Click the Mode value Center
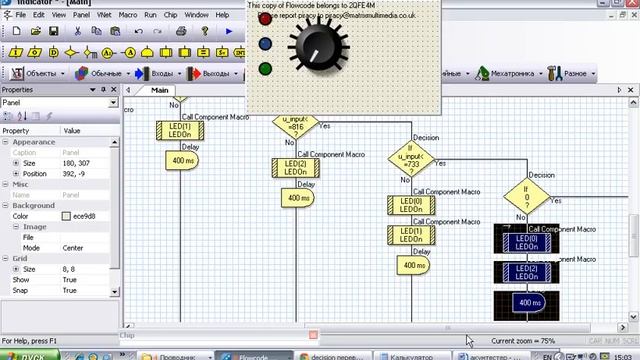Viewport: 640px width, 360px height. [x=73, y=248]
